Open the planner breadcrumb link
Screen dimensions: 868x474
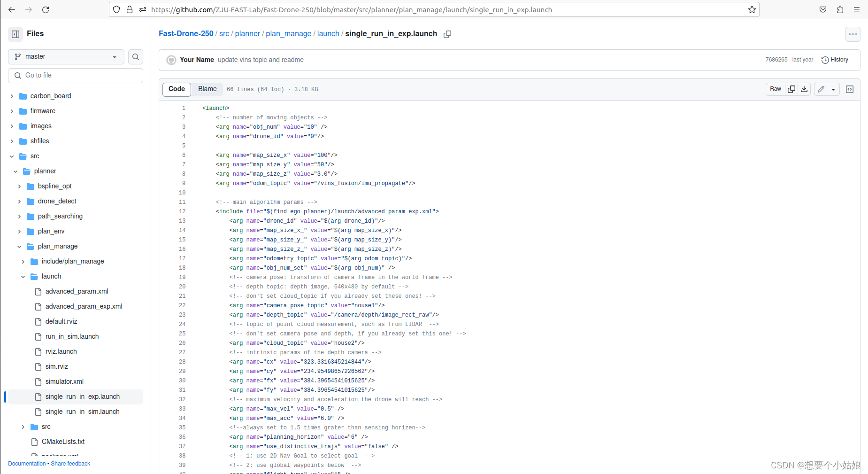(x=247, y=34)
